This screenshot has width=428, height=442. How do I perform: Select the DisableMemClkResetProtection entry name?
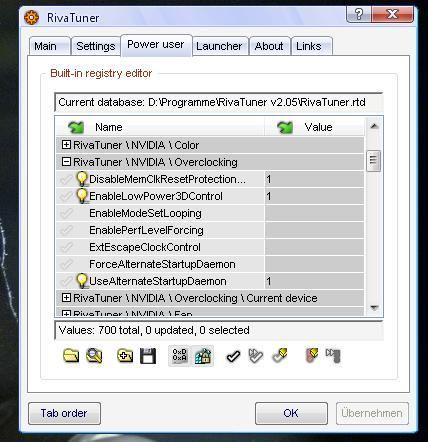pos(167,179)
